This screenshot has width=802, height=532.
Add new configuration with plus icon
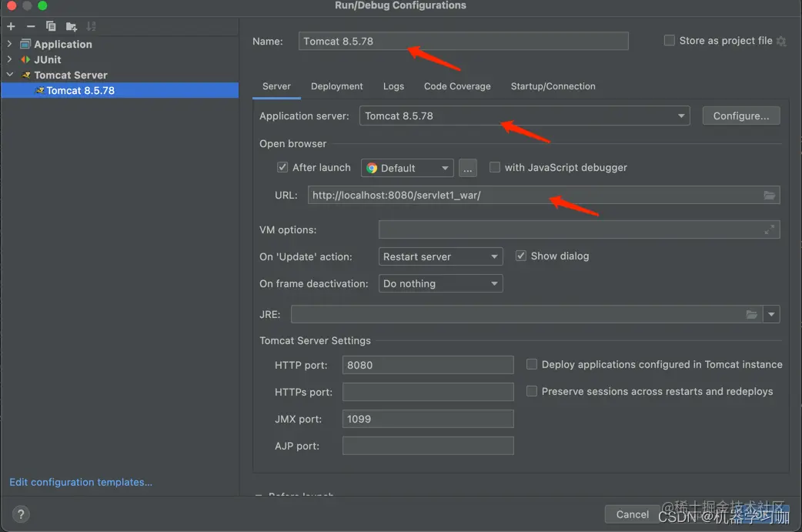[x=12, y=26]
